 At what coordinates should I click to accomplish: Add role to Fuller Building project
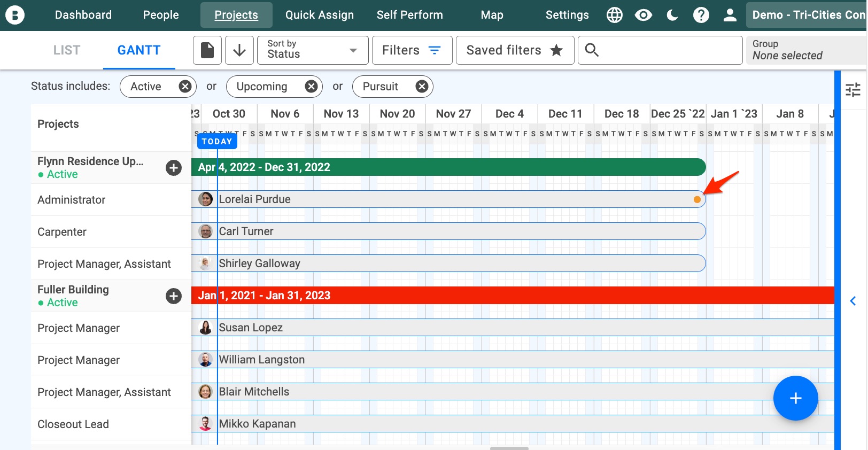pos(173,296)
